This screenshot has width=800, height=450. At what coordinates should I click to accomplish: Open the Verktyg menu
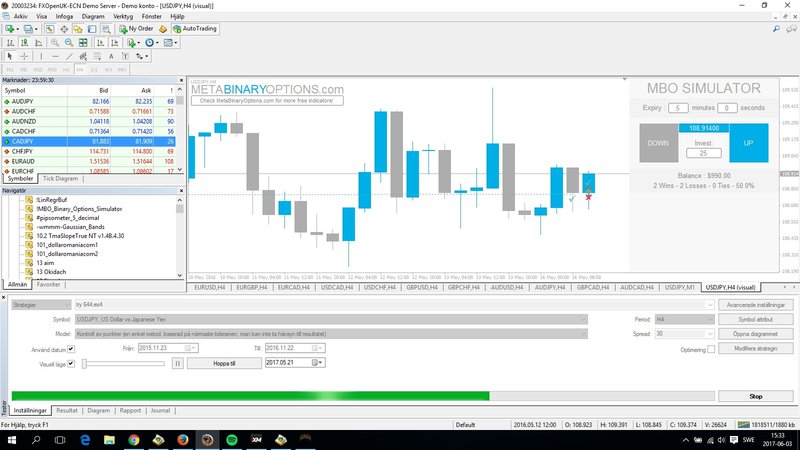(123, 16)
